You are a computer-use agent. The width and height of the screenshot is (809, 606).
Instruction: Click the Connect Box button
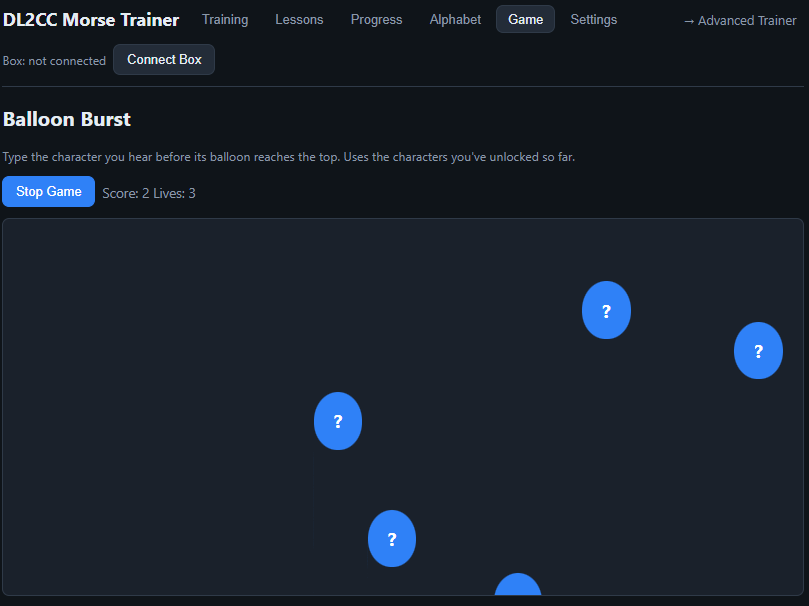[164, 60]
